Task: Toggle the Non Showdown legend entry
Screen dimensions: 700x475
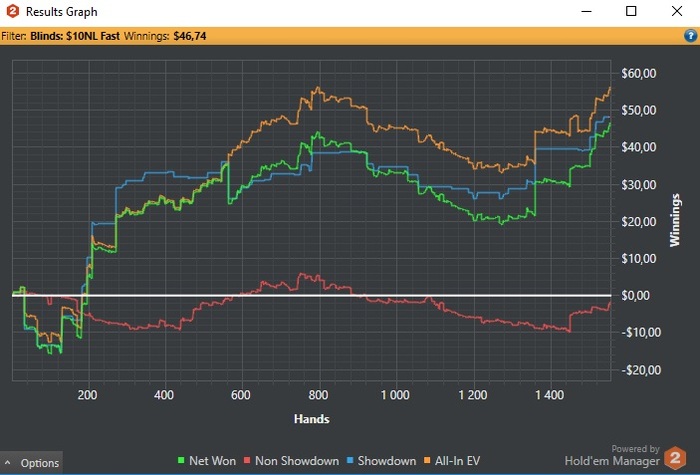Action: pyautogui.click(x=291, y=461)
